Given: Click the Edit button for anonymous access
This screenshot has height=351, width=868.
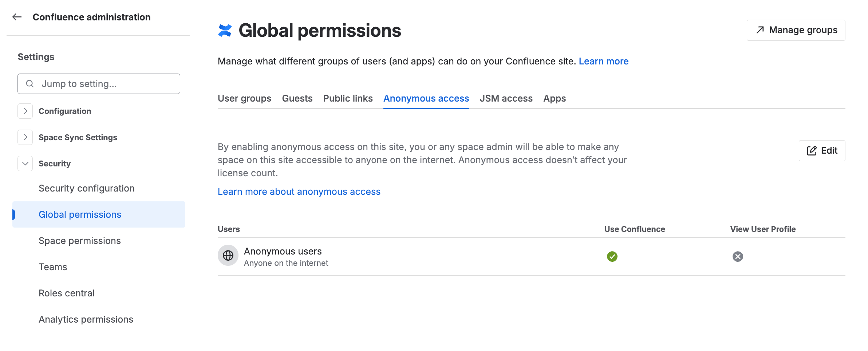Looking at the screenshot, I should coord(822,151).
